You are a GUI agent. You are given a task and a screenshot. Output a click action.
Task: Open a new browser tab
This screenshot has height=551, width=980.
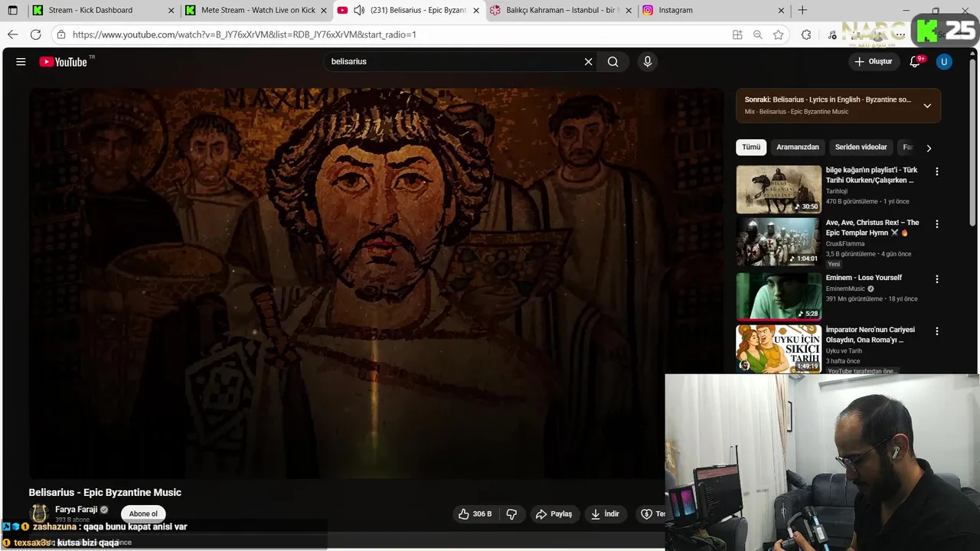tap(802, 11)
